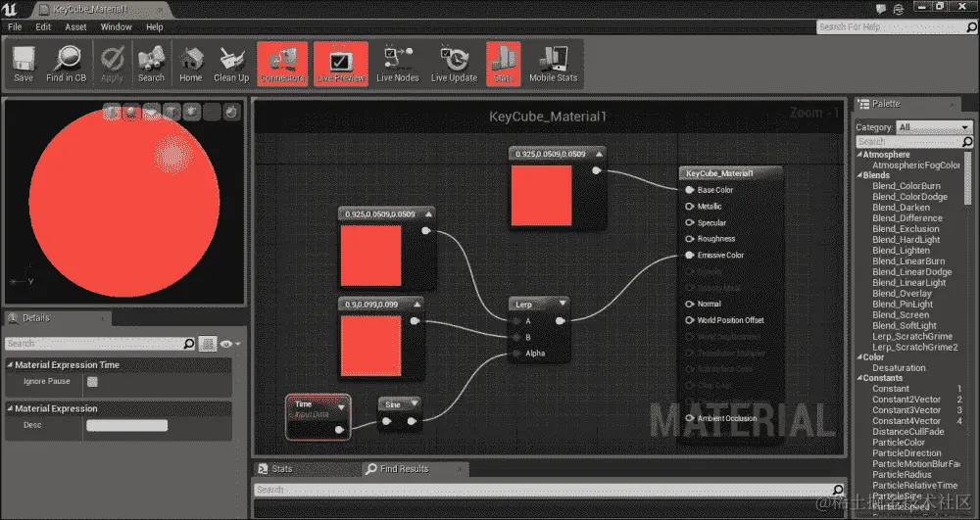This screenshot has width=980, height=520.
Task: Click the Lerp node output pin
Action: (x=560, y=321)
